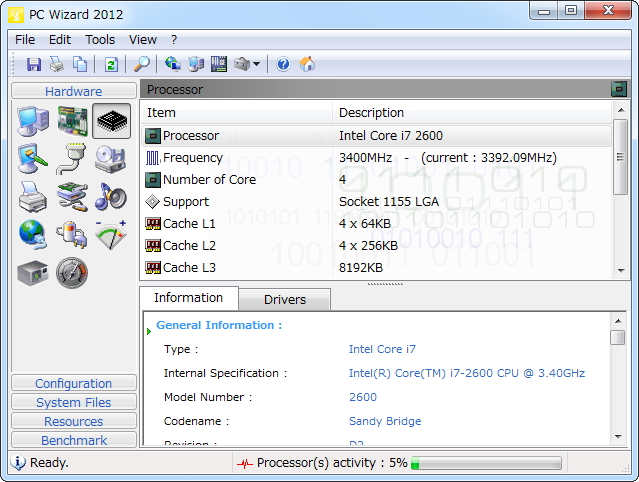Viewport: 639px width, 482px height.
Task: Click the Print toolbar icon
Action: [57, 64]
